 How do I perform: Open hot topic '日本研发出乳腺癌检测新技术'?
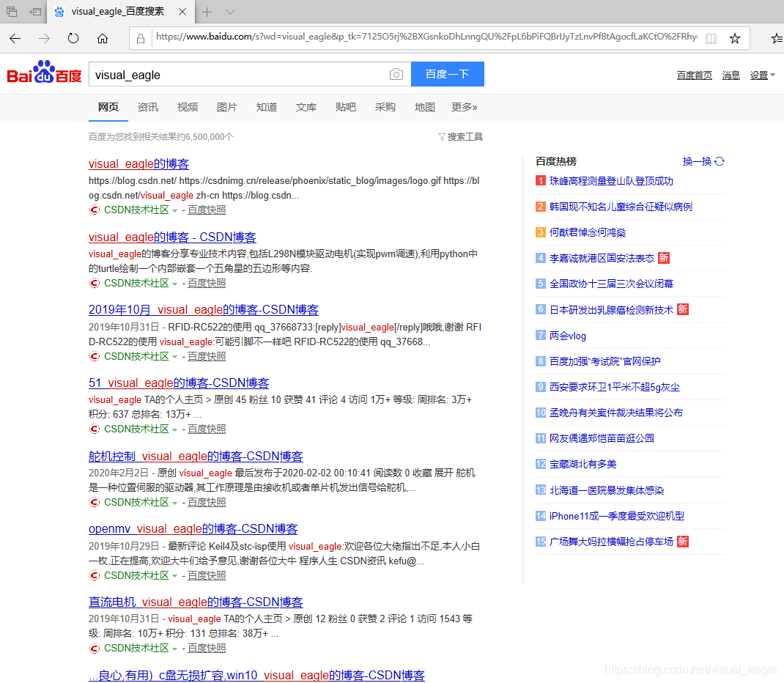pyautogui.click(x=611, y=310)
